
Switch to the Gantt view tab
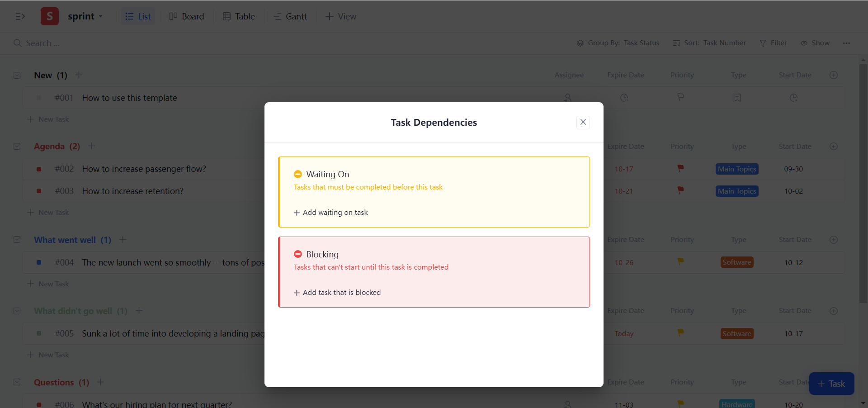[x=290, y=16]
